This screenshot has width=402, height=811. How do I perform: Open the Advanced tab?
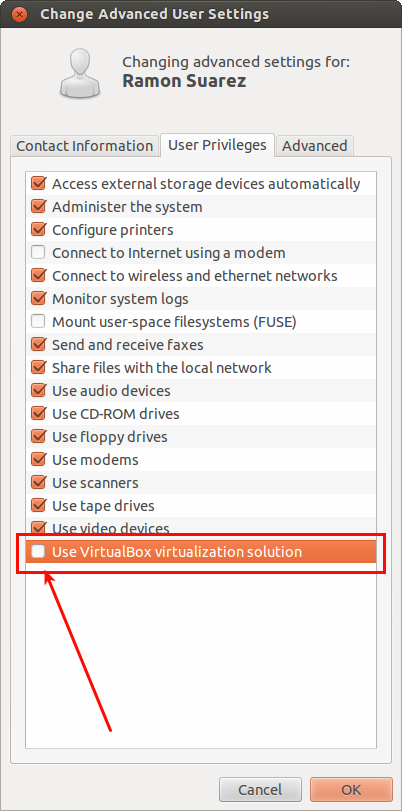click(x=315, y=146)
